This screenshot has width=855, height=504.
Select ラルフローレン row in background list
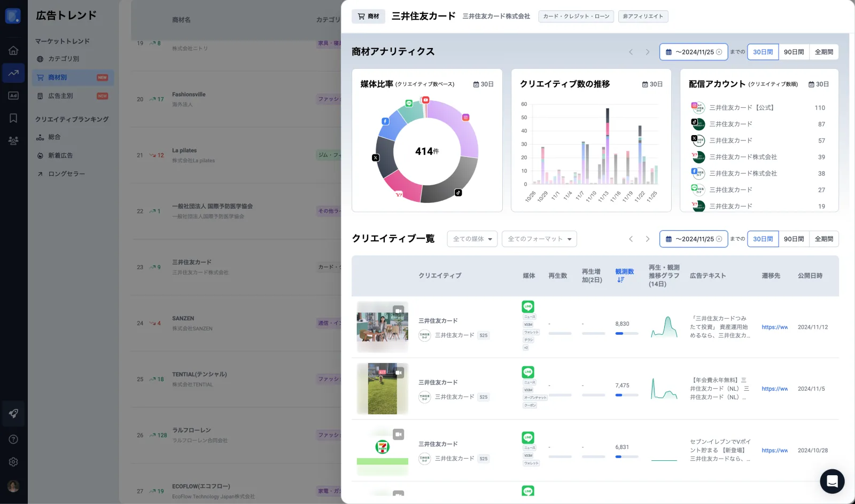pyautogui.click(x=235, y=435)
